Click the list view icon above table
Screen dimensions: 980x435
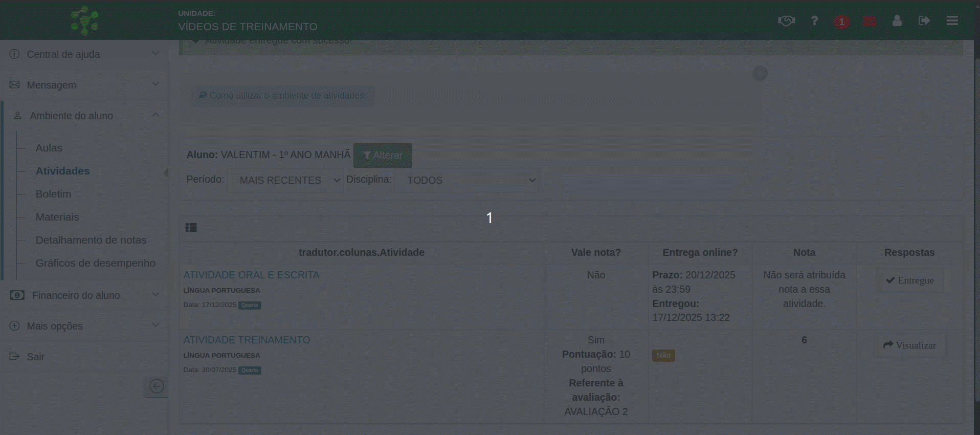(x=191, y=228)
